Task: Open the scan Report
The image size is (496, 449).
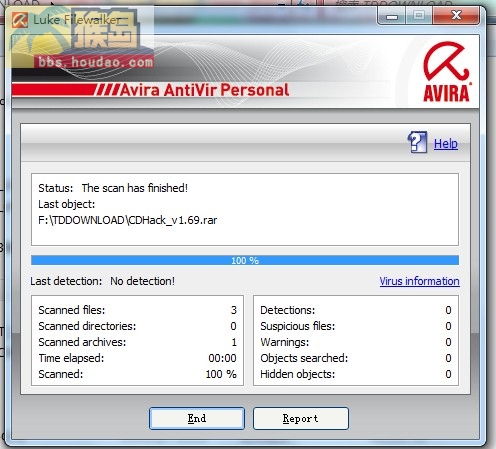Action: click(x=301, y=418)
